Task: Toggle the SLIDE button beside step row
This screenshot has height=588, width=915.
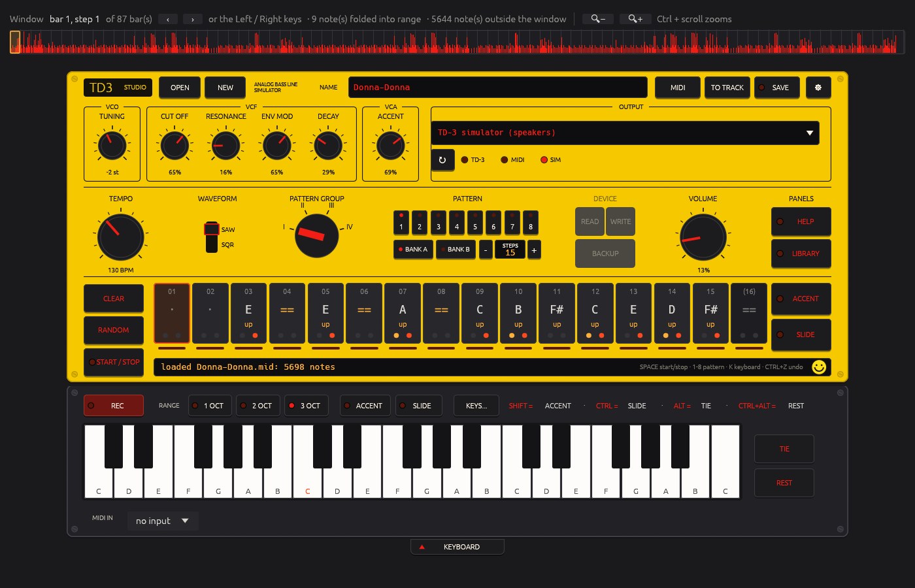Action: point(801,335)
